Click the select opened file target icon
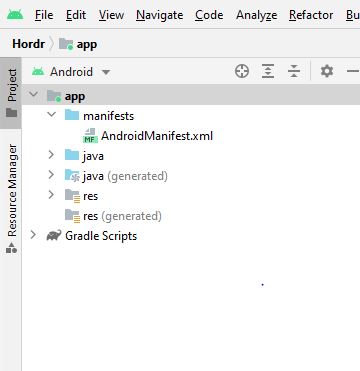360x371 pixels. coord(242,71)
